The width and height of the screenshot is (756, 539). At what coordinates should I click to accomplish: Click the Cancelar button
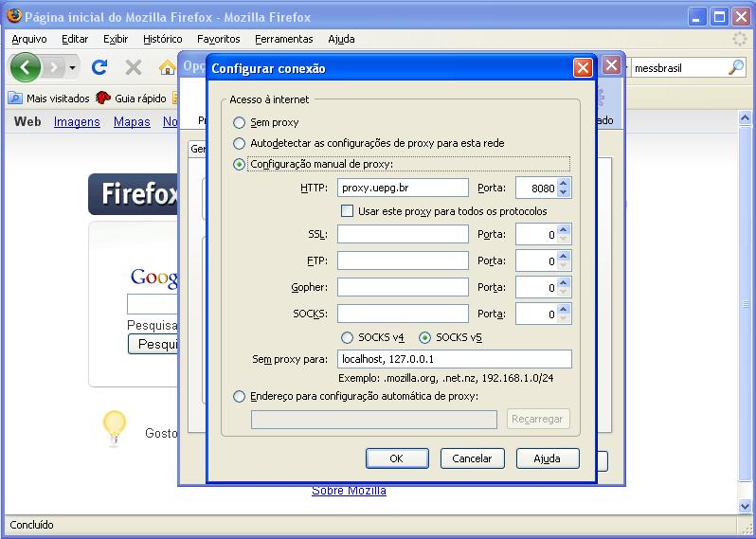pos(472,458)
